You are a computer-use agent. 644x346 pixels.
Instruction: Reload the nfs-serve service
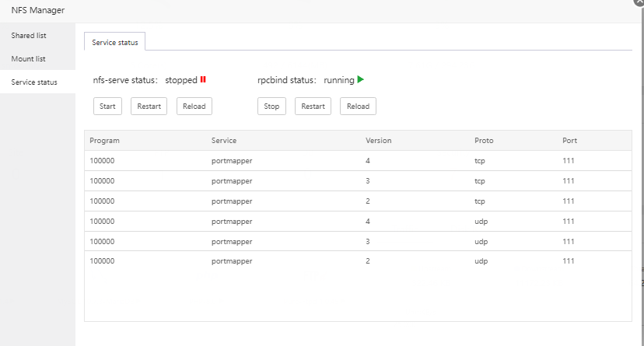[194, 107]
